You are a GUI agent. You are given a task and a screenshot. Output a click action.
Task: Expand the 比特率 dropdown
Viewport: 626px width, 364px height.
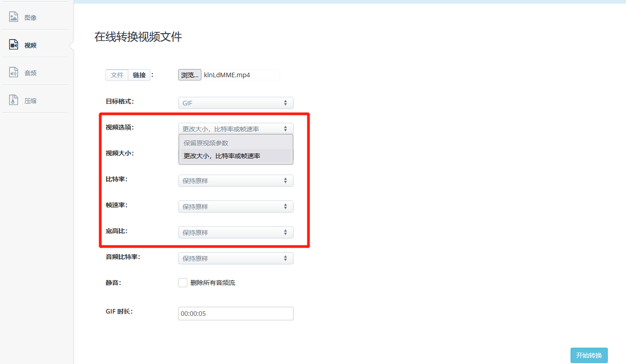[x=235, y=180]
